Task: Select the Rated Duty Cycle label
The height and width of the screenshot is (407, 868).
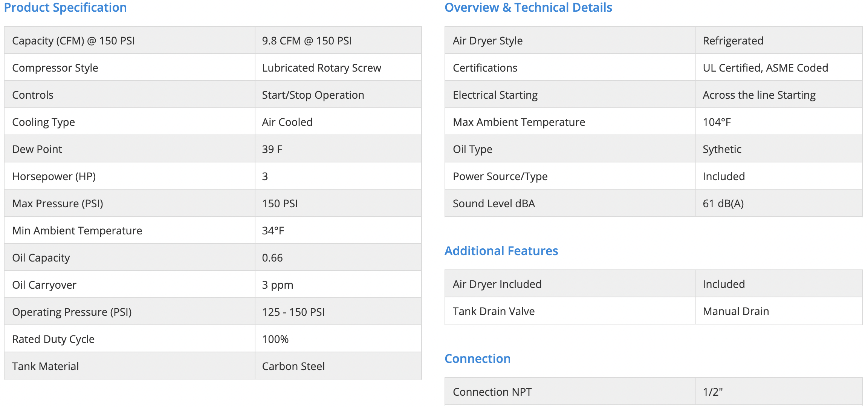Action: pyautogui.click(x=53, y=339)
